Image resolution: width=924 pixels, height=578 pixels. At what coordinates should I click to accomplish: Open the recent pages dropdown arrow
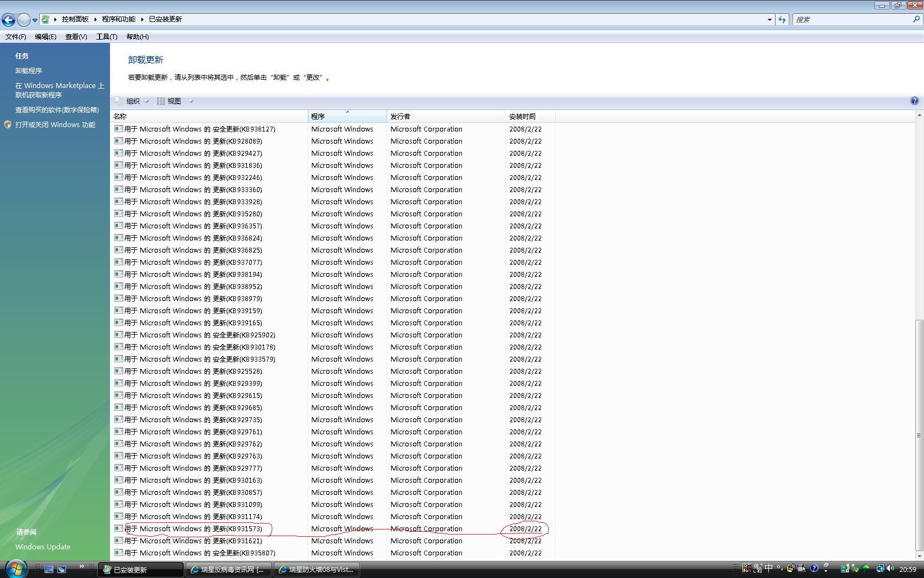[x=35, y=20]
